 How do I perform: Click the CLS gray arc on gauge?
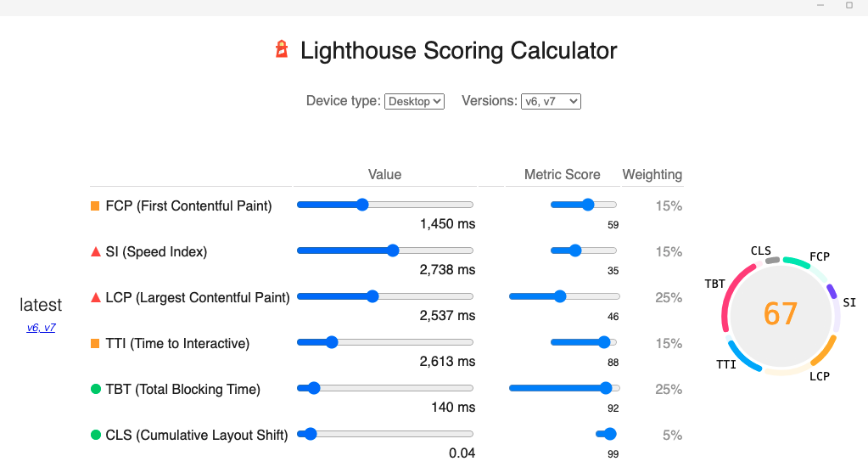tap(773, 260)
